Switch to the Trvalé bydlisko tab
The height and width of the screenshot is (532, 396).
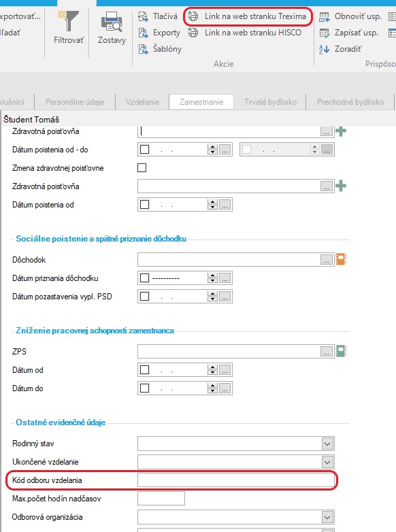[270, 102]
